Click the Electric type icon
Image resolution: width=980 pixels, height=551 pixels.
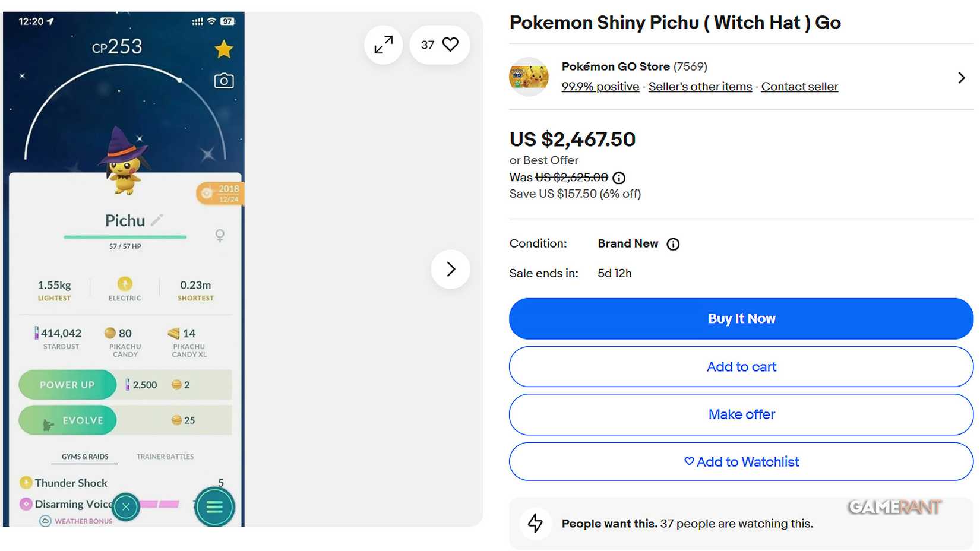(x=124, y=285)
